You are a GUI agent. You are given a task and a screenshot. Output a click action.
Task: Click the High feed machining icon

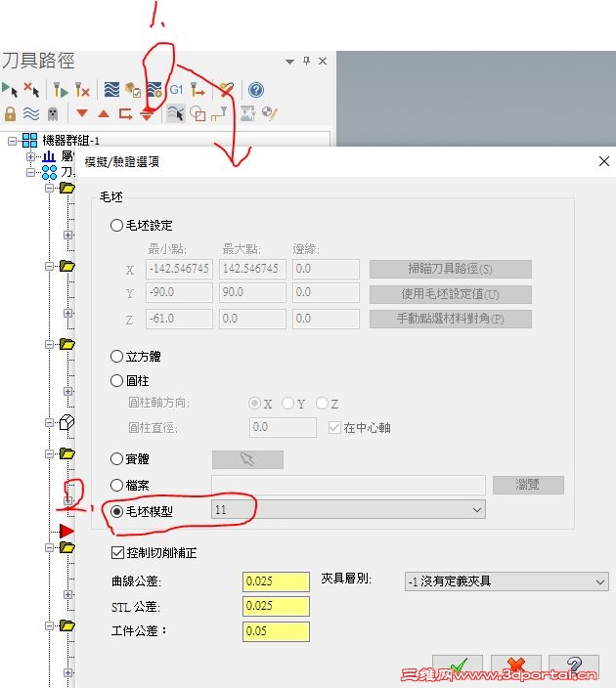coord(198,90)
